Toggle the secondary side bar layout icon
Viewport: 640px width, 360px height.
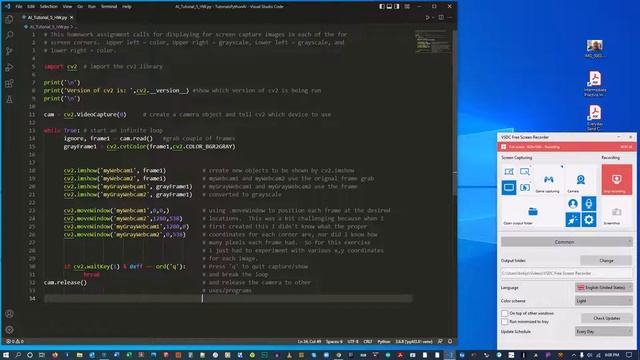(x=397, y=7)
